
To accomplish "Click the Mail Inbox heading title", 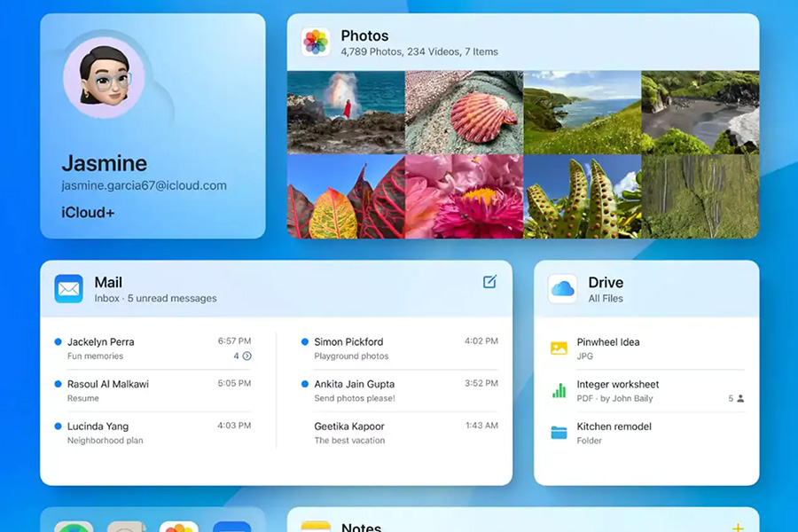I will coord(108,283).
